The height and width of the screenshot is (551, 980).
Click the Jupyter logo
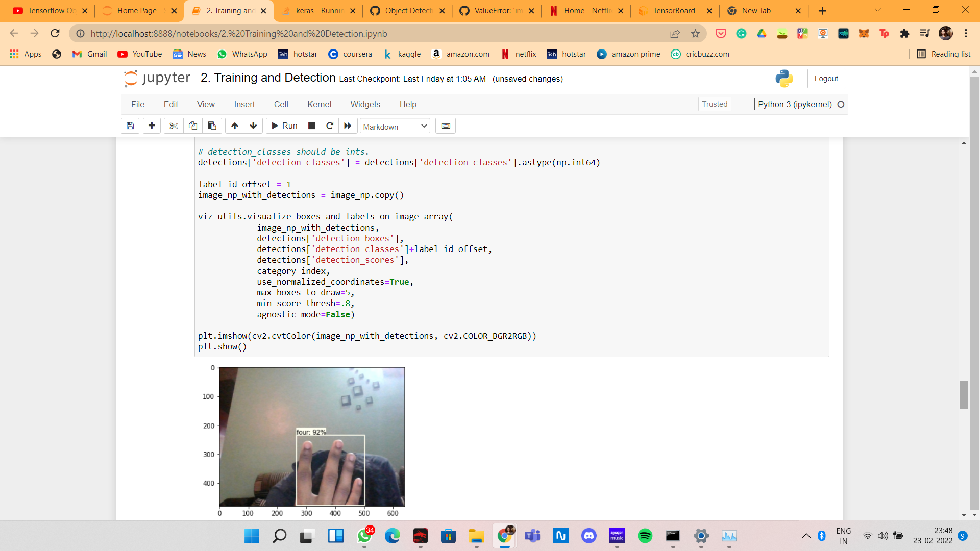pyautogui.click(x=157, y=78)
